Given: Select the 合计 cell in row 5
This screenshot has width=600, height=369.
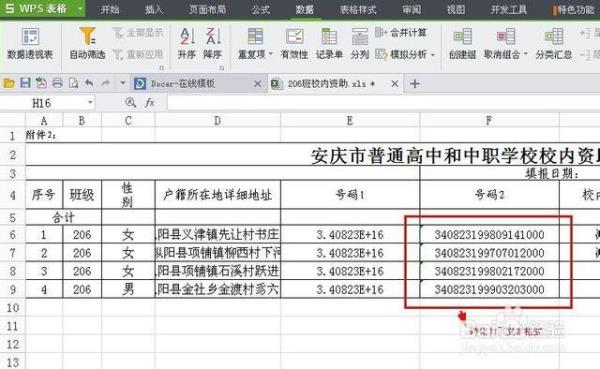Looking at the screenshot, I should 64,217.
